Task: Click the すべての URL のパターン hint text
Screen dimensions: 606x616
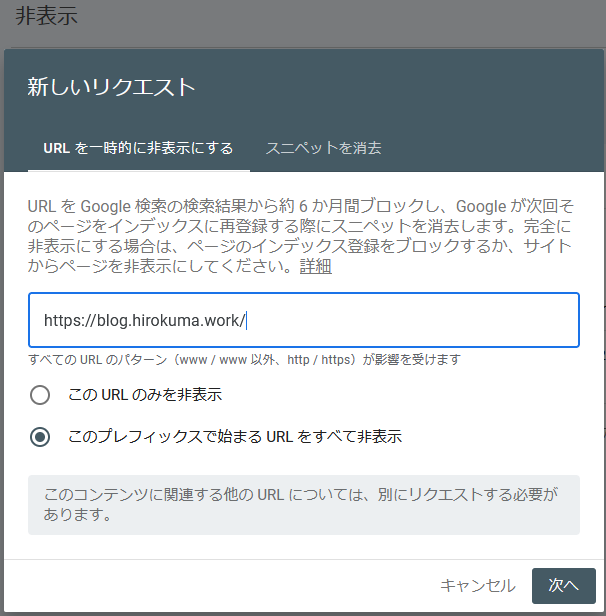Action: [244, 359]
